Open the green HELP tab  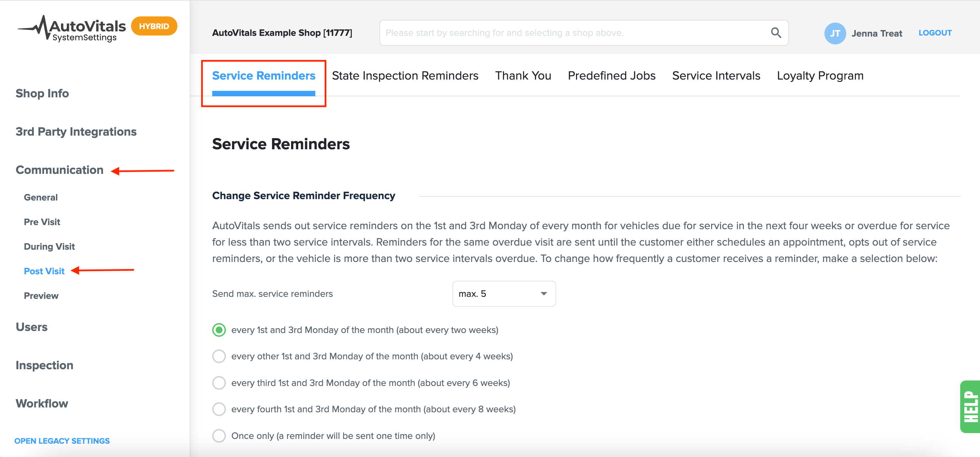(x=970, y=406)
